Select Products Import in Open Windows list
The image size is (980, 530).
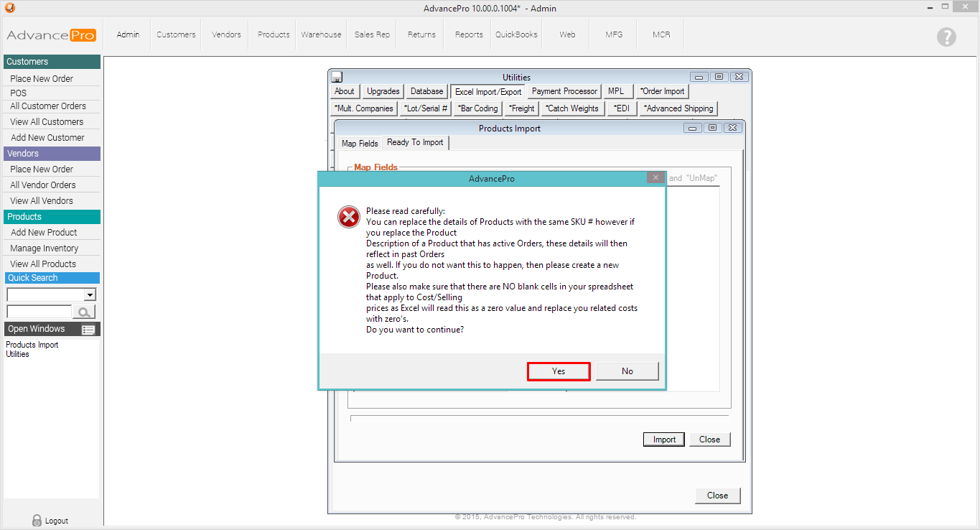click(32, 345)
